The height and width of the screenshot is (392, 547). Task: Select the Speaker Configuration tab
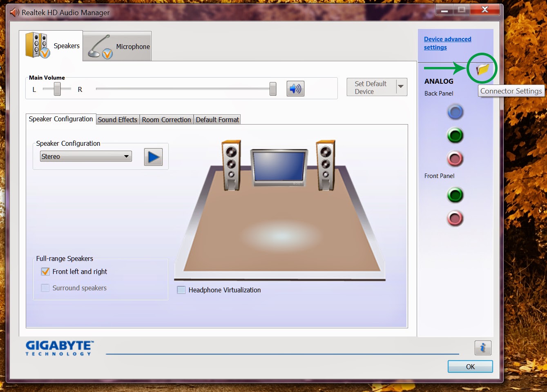point(61,119)
